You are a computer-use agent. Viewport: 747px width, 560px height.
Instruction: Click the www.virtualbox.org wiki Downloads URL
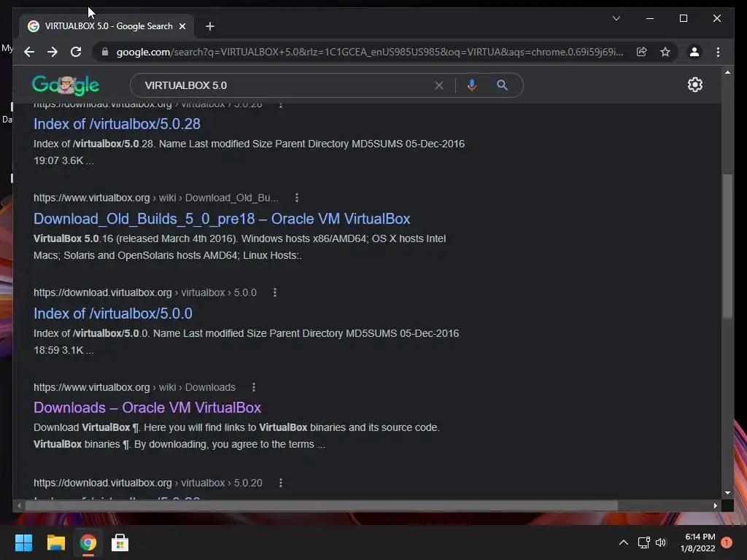click(134, 387)
